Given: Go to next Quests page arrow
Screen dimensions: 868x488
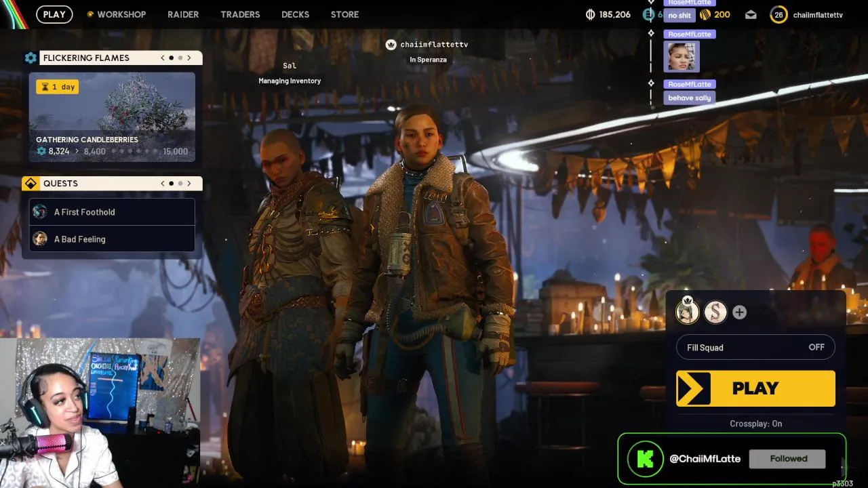Looking at the screenshot, I should pos(189,183).
